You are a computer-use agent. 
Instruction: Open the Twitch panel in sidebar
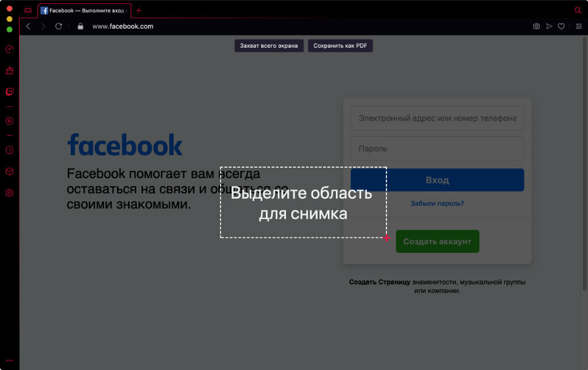pyautogui.click(x=10, y=92)
